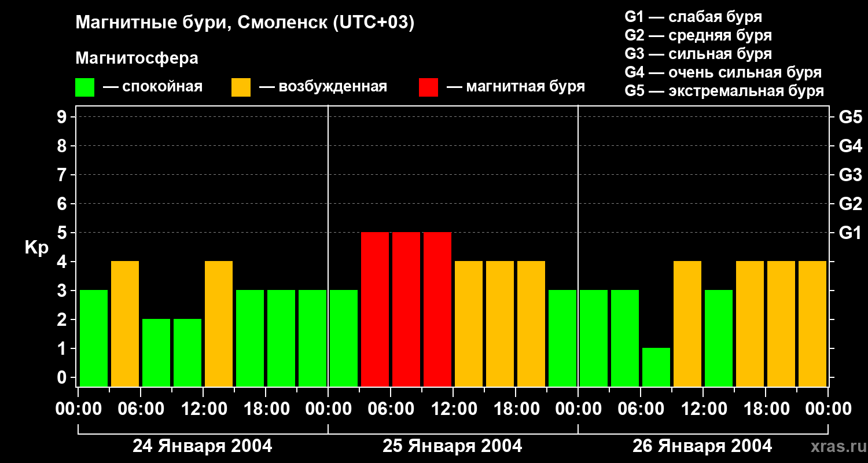Click the last red storm bar before 12:00, 25 Января
The height and width of the screenshot is (463, 868).
[x=437, y=309]
